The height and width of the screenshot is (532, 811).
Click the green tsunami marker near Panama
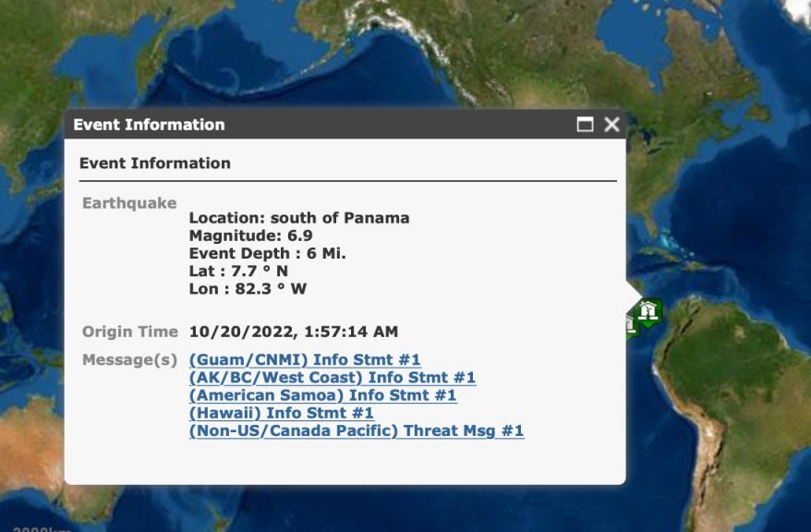649,310
